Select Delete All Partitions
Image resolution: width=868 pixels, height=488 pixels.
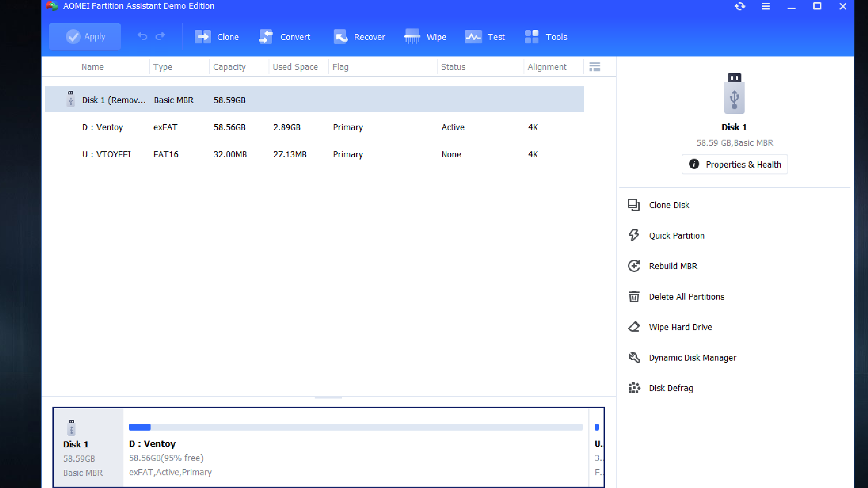pyautogui.click(x=686, y=297)
